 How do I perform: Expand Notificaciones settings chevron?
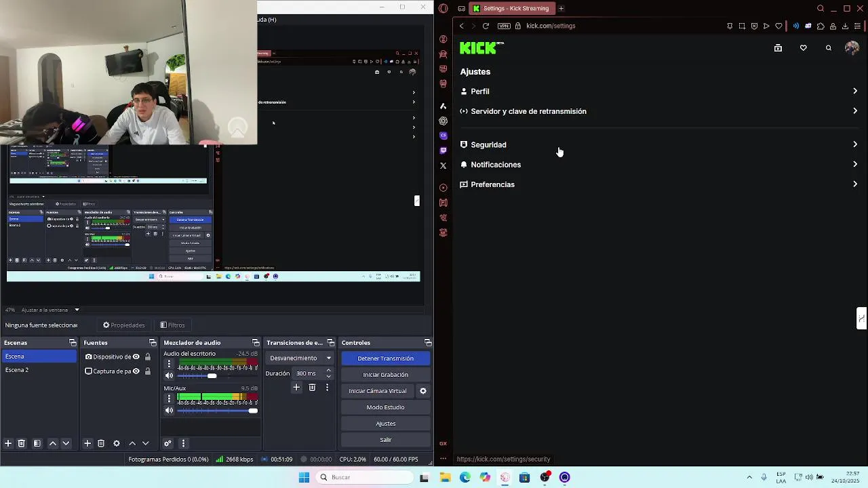click(x=855, y=164)
